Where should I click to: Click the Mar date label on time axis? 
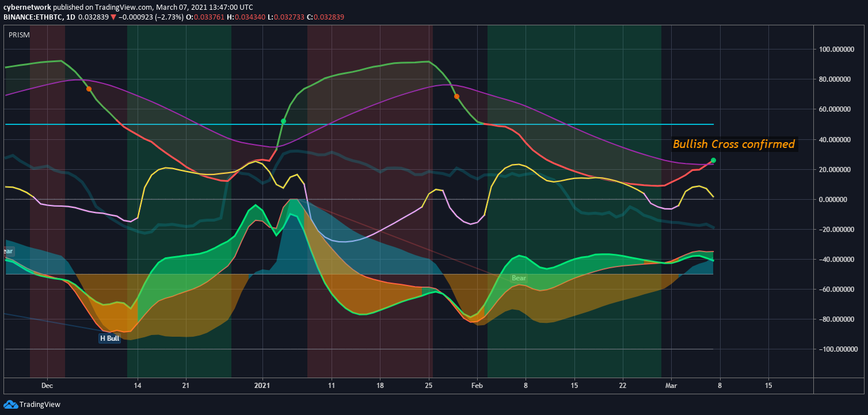[x=671, y=384]
